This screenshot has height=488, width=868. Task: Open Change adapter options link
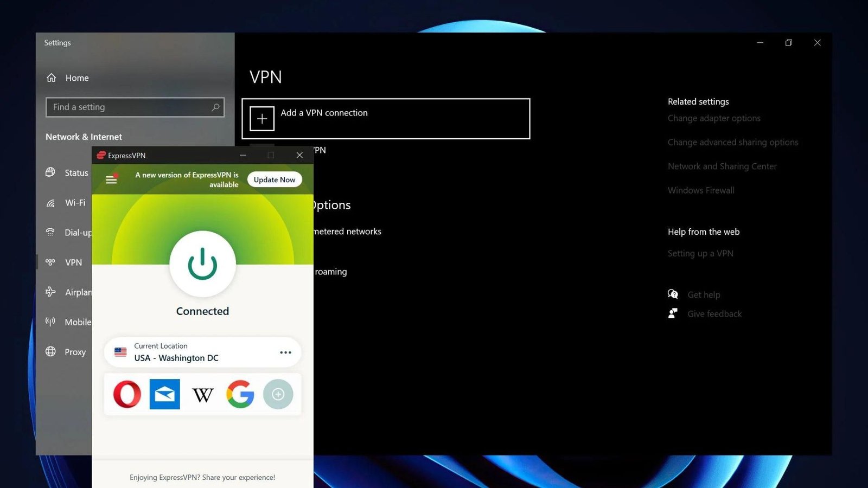(714, 118)
